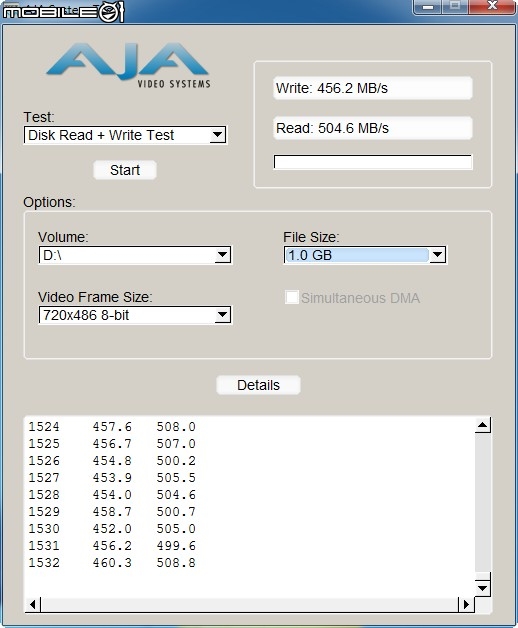Select results row 1531
518x628 pixels.
(112, 546)
